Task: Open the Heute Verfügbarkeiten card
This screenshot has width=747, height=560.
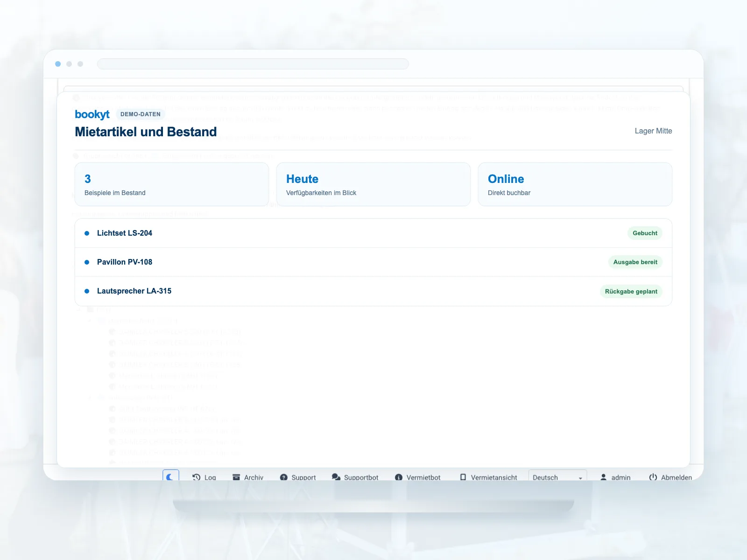Action: tap(373, 184)
